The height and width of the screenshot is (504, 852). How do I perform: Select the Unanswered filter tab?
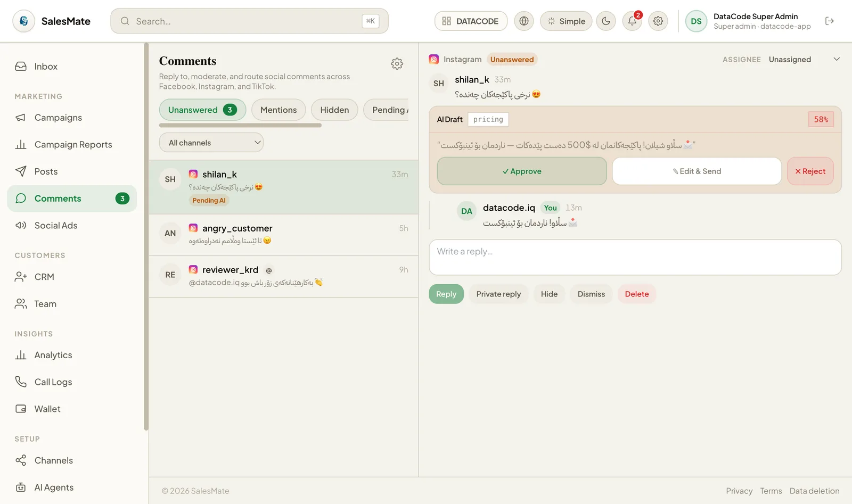click(202, 110)
